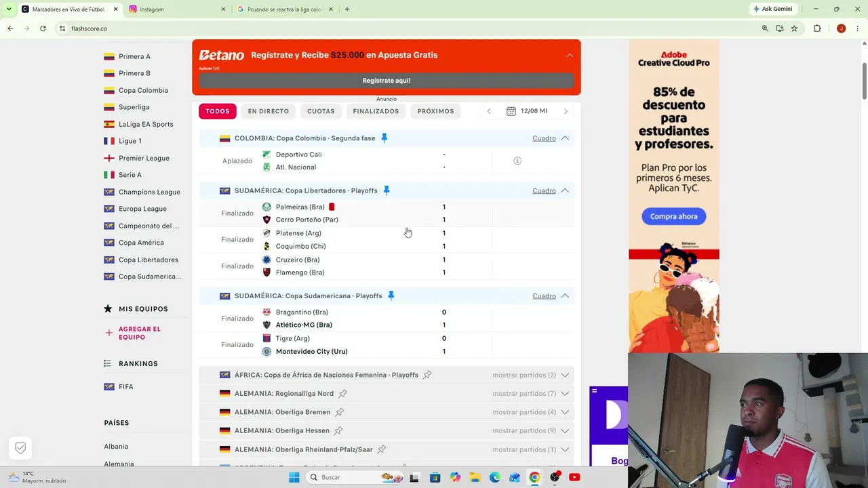Switch to the FINALIZADOS tab

pos(376,111)
